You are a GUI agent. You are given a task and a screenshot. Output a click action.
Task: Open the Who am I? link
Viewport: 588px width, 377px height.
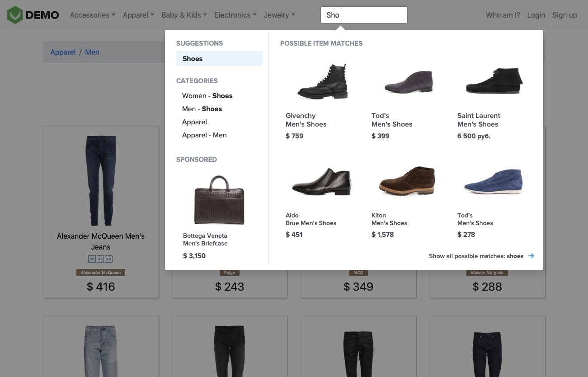pyautogui.click(x=503, y=15)
